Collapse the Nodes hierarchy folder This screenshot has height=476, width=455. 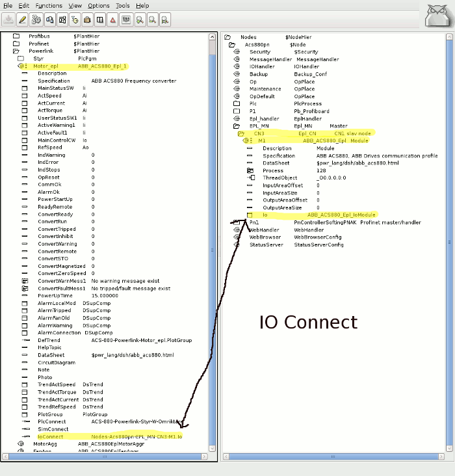tap(227, 37)
